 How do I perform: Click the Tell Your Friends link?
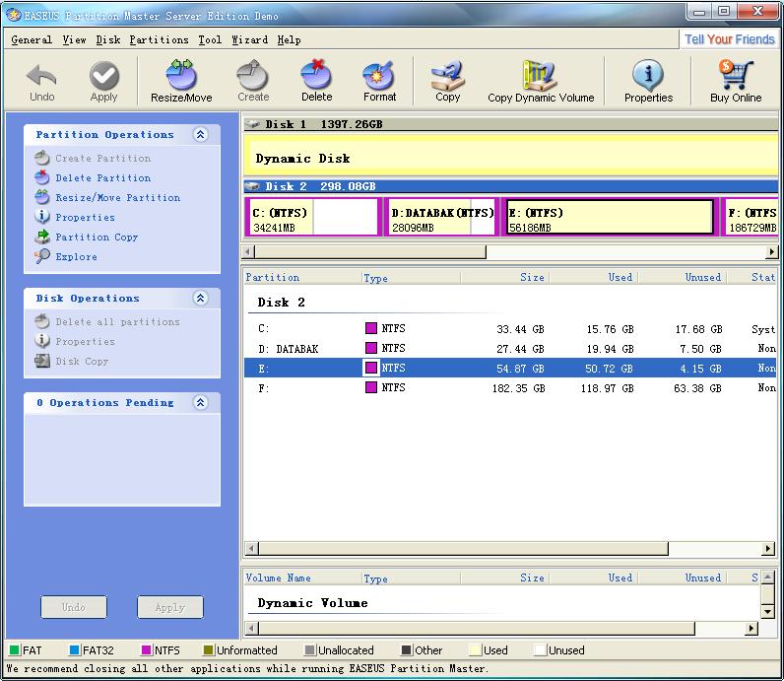click(730, 39)
